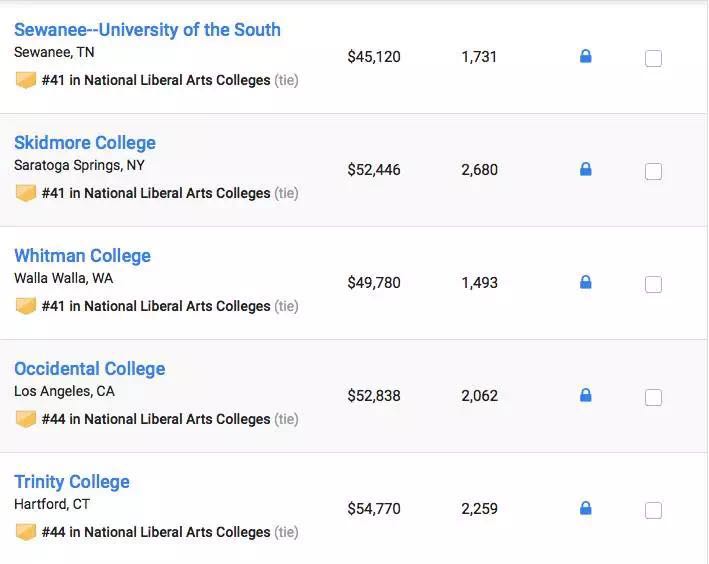The height and width of the screenshot is (564, 709).
Task: Open the Trinity College link
Action: [x=72, y=482]
